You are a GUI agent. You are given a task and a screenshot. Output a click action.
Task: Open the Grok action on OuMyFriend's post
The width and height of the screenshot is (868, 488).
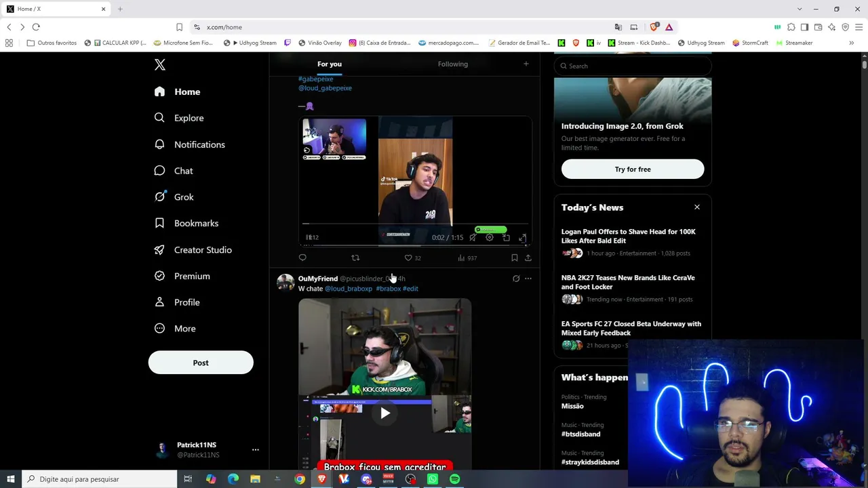click(x=516, y=279)
